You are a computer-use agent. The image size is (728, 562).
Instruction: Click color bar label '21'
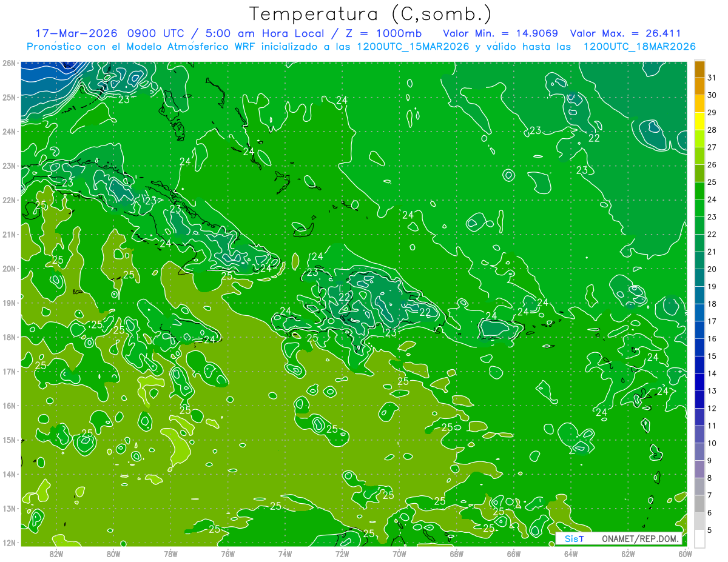pos(712,252)
